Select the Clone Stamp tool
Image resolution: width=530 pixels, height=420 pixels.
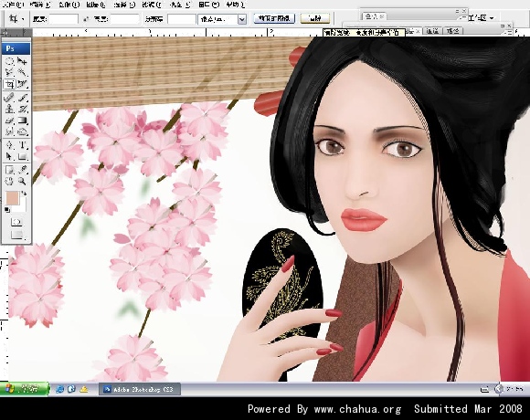(9, 109)
